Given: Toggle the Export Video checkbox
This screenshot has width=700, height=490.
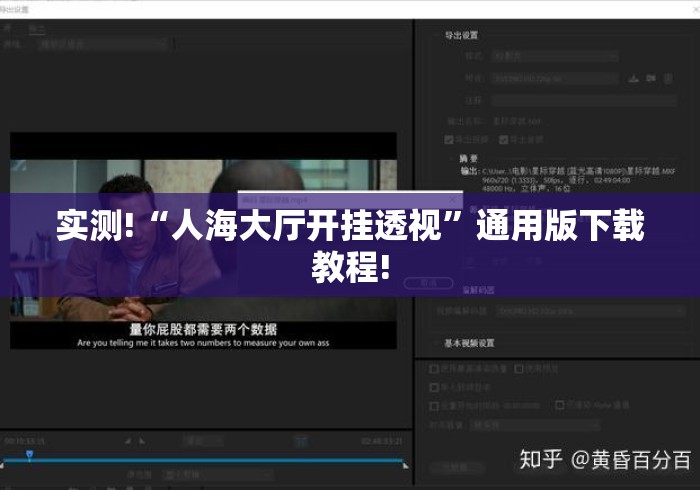Looking at the screenshot, I should (449, 140).
